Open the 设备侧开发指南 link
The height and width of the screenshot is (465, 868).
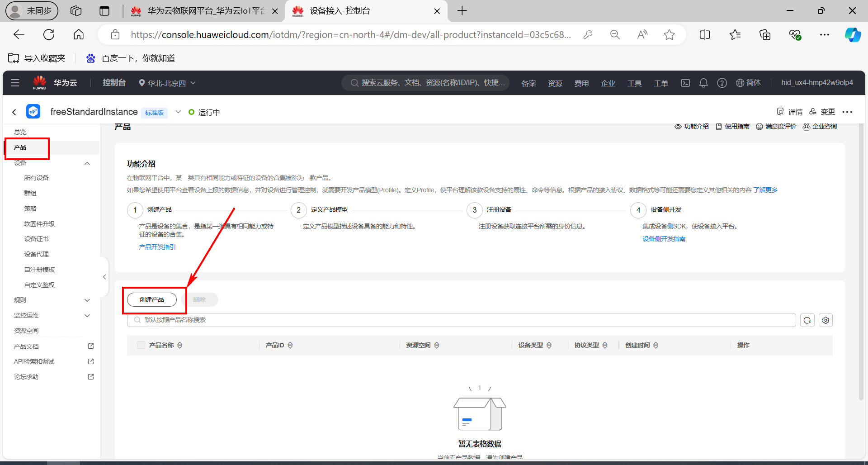tap(664, 239)
